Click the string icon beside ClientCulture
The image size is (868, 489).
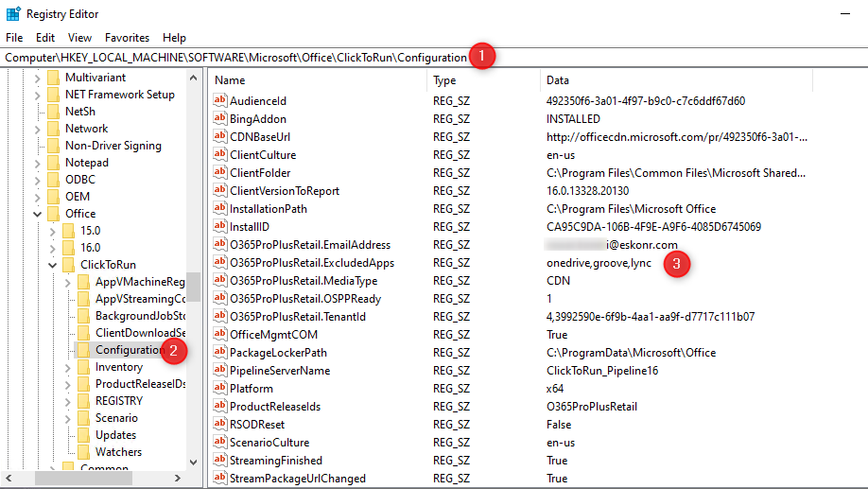click(219, 154)
